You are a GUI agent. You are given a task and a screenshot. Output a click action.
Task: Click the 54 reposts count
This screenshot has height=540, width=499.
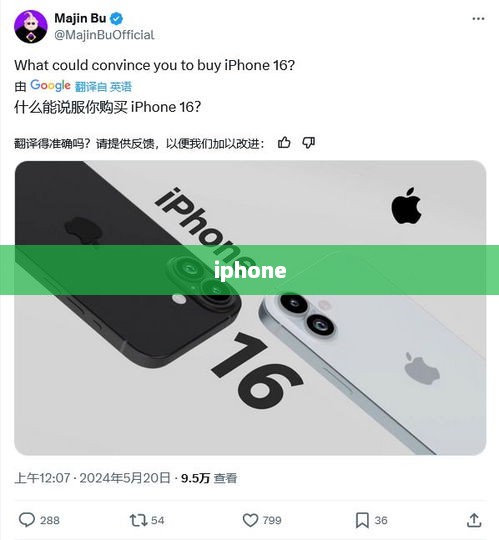(157, 520)
